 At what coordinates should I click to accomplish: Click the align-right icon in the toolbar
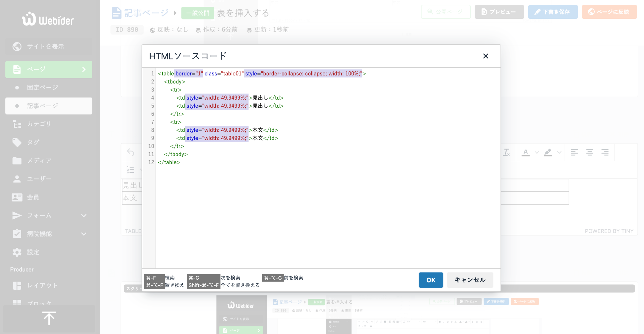(x=605, y=152)
